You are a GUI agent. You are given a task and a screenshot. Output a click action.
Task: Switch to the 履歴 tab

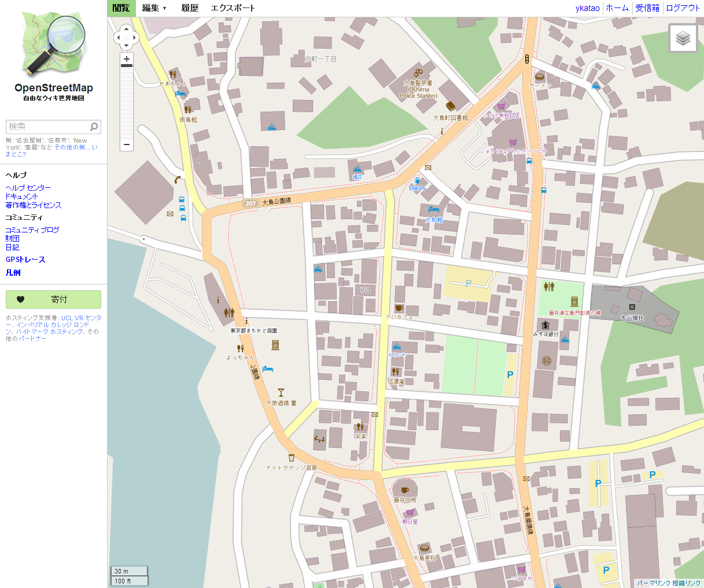(190, 8)
